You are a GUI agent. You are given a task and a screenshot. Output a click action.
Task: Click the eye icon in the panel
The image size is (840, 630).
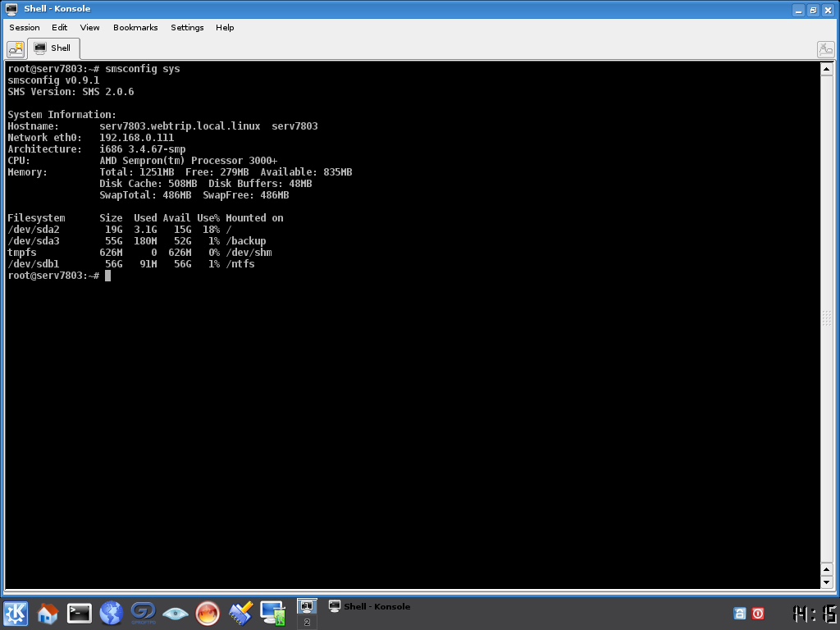pyautogui.click(x=175, y=613)
